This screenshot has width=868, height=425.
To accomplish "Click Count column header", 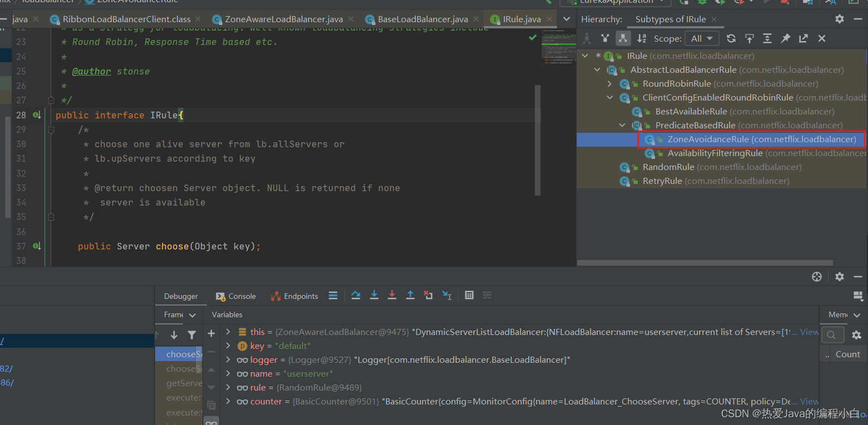I will click(847, 354).
